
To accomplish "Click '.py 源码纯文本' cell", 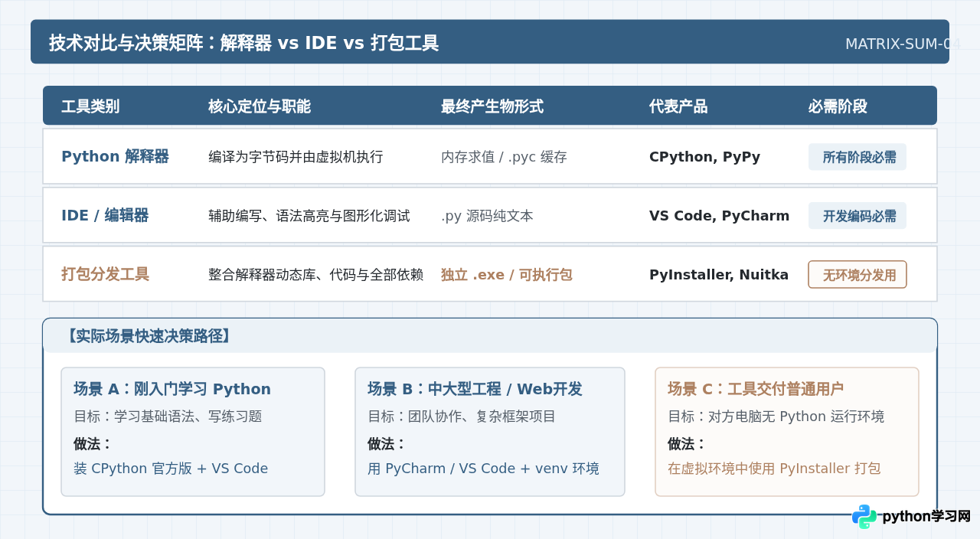I will [x=487, y=216].
